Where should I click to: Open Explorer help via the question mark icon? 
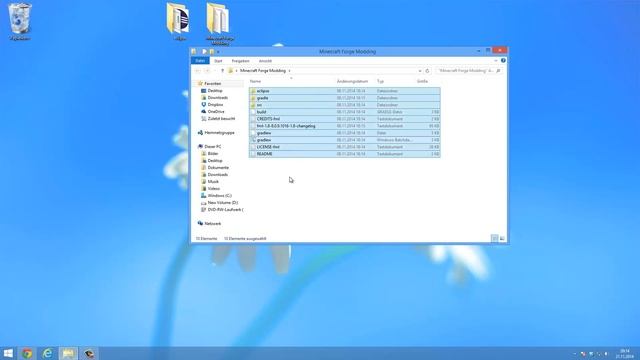(x=503, y=60)
